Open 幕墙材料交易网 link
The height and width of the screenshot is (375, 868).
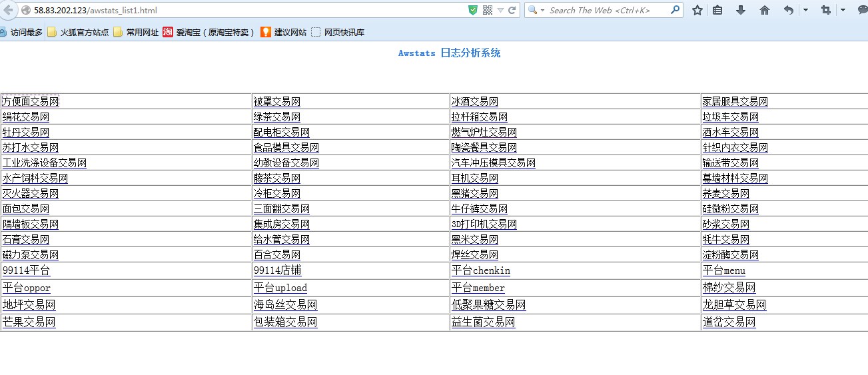(x=735, y=178)
